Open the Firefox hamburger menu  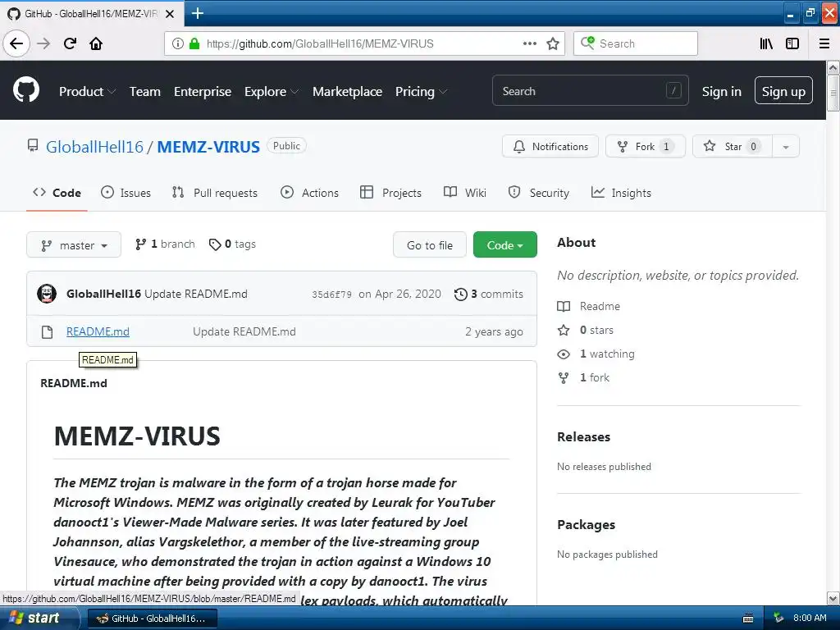[x=824, y=43]
